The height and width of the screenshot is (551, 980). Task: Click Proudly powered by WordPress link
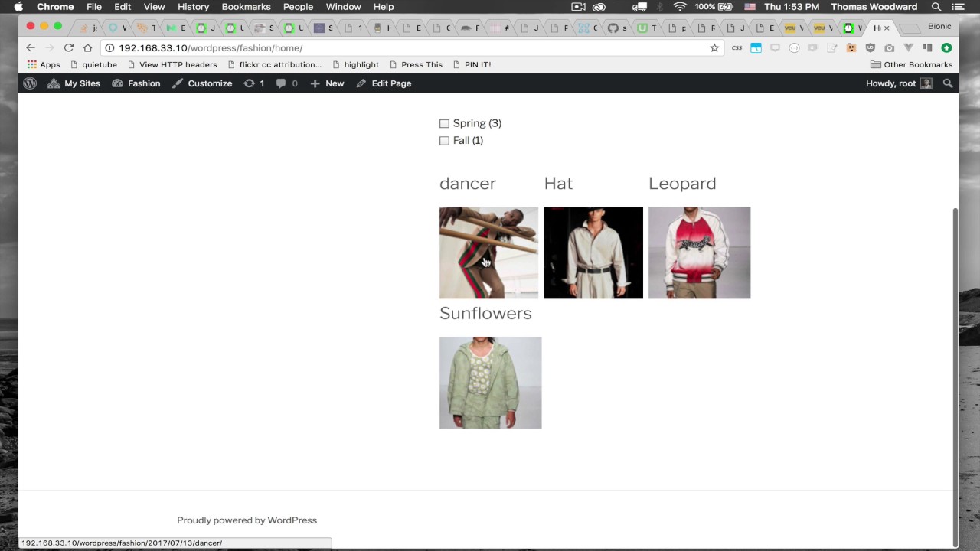(247, 520)
